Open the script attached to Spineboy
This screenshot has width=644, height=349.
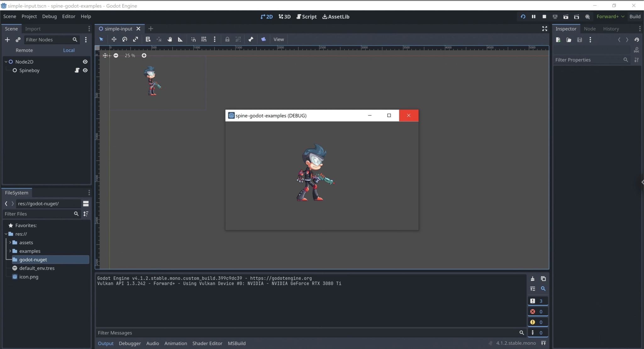pyautogui.click(x=77, y=70)
